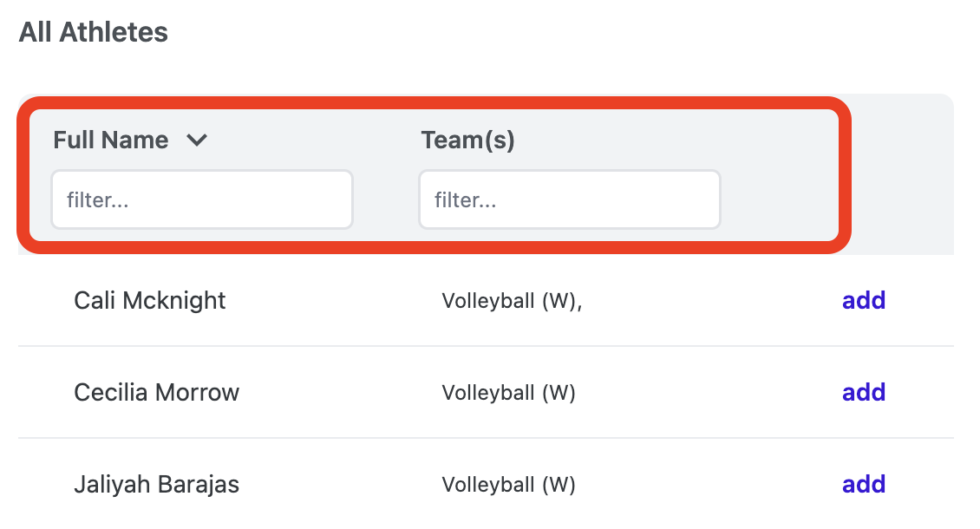Click Cali Mcknight's Volleyball (W) team cell
This screenshot has width=980, height=529.
click(512, 301)
